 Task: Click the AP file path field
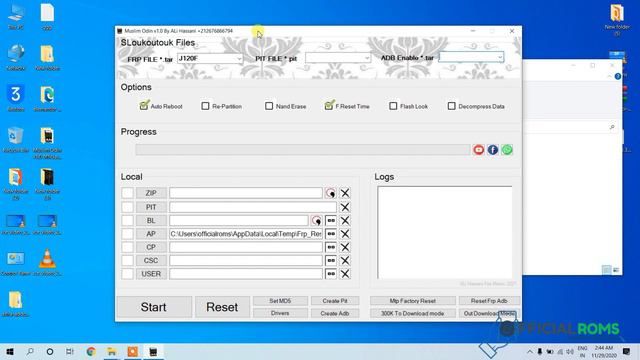pyautogui.click(x=246, y=234)
